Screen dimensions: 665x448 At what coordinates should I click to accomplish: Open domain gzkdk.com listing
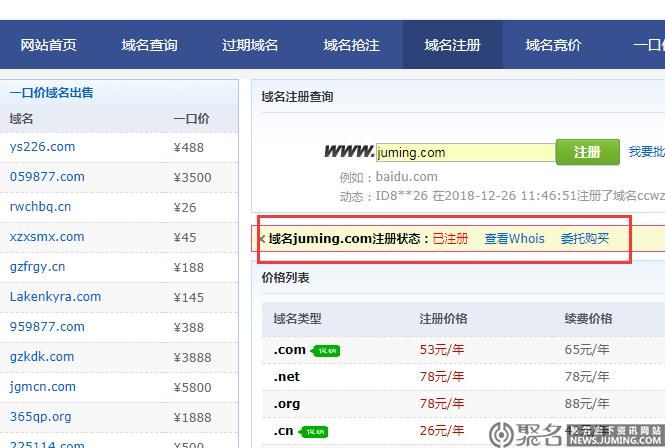[x=42, y=357]
